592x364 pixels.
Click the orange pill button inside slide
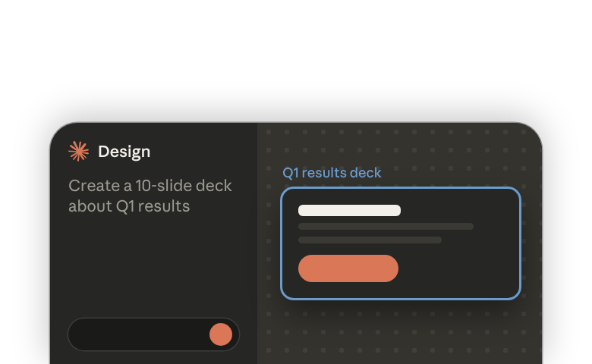[348, 268]
